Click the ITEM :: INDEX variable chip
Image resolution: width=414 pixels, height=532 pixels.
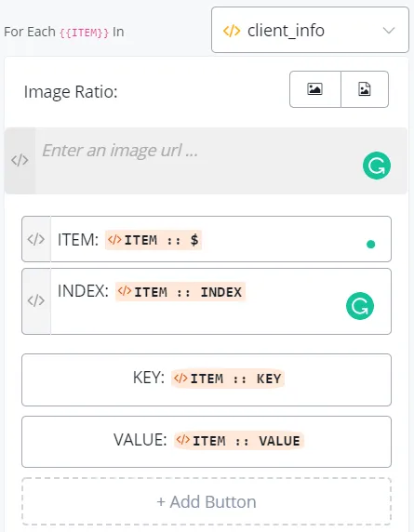tap(180, 292)
